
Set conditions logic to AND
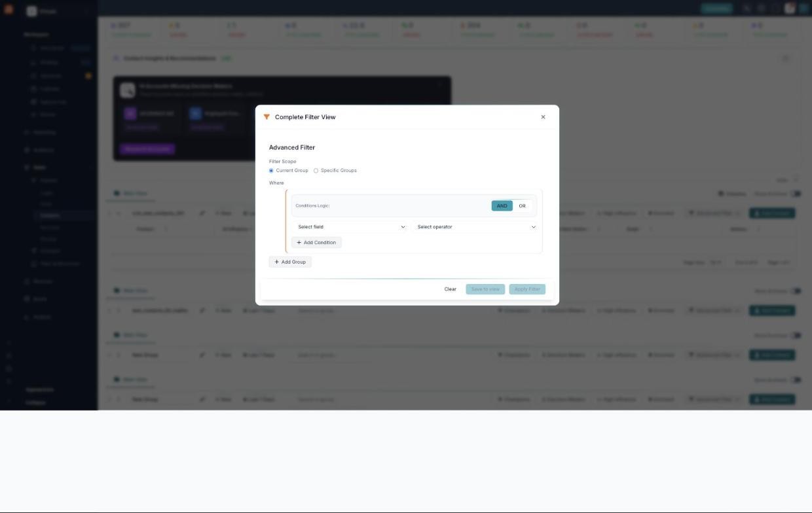(x=502, y=205)
